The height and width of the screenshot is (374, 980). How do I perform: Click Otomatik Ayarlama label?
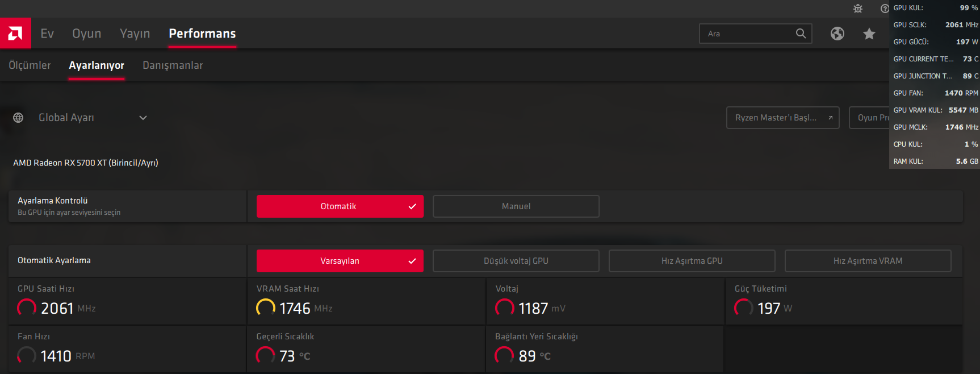[54, 260]
